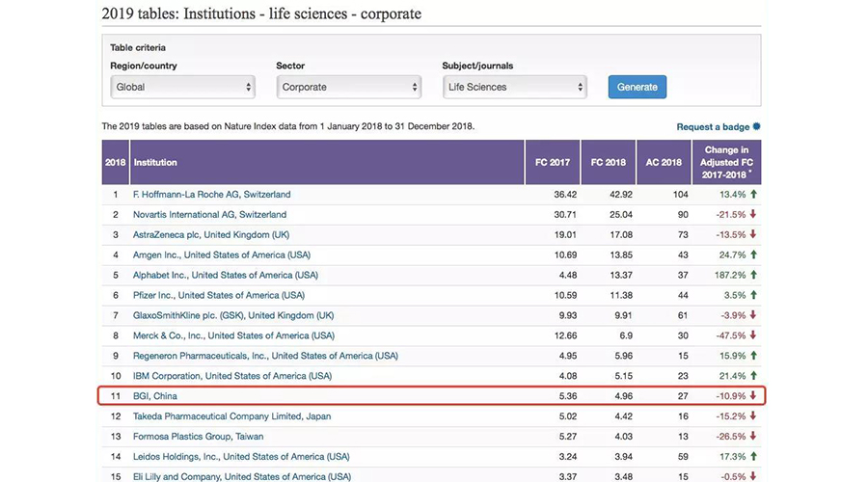
Task: Click the green up arrow in Amgen row
Action: [753, 254]
